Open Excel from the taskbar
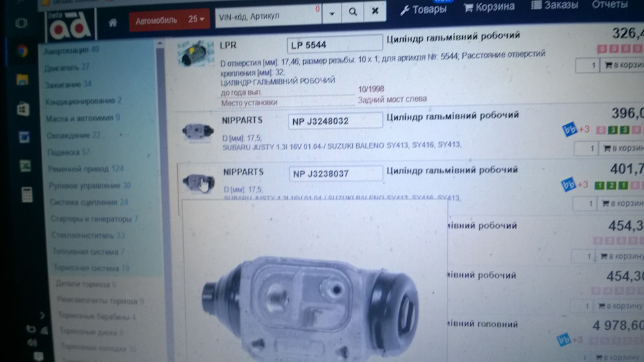 pos(25,166)
